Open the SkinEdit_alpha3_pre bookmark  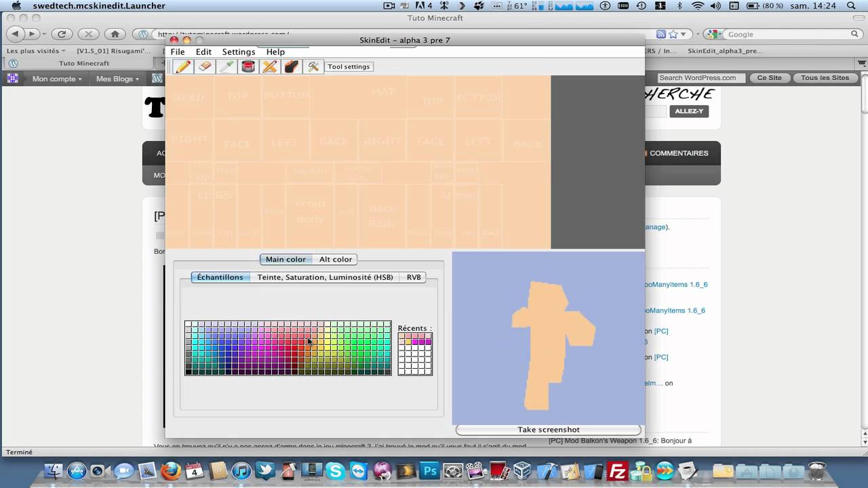(x=725, y=51)
